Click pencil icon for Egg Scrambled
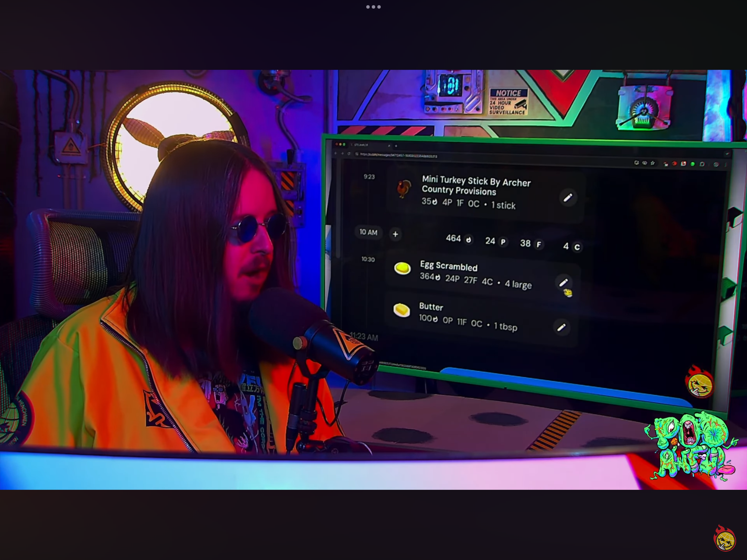The height and width of the screenshot is (560, 747). point(563,282)
